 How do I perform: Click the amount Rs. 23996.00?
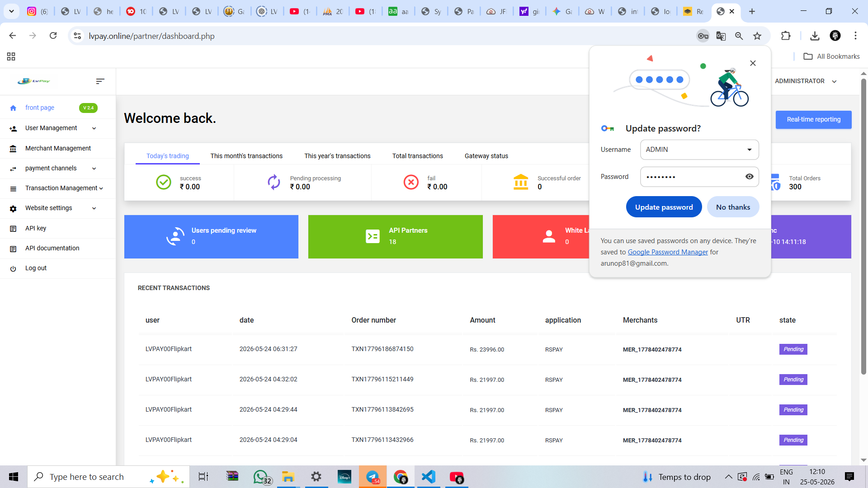487,350
